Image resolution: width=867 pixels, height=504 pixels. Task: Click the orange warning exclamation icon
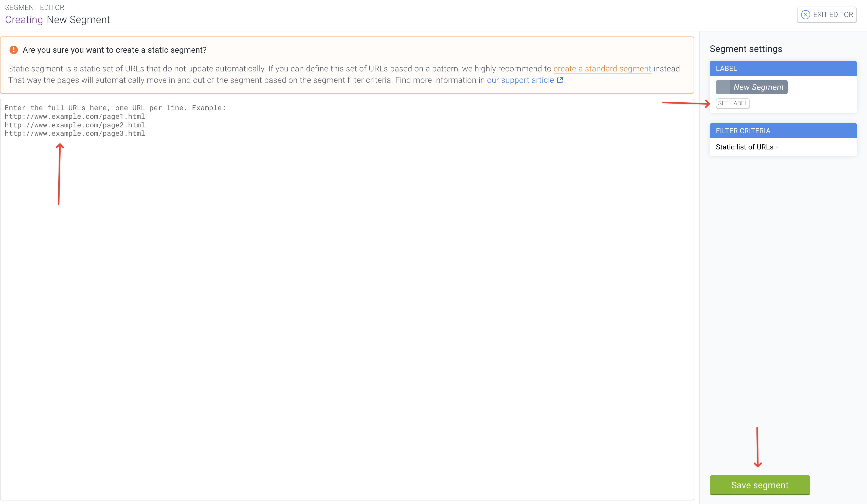click(13, 50)
